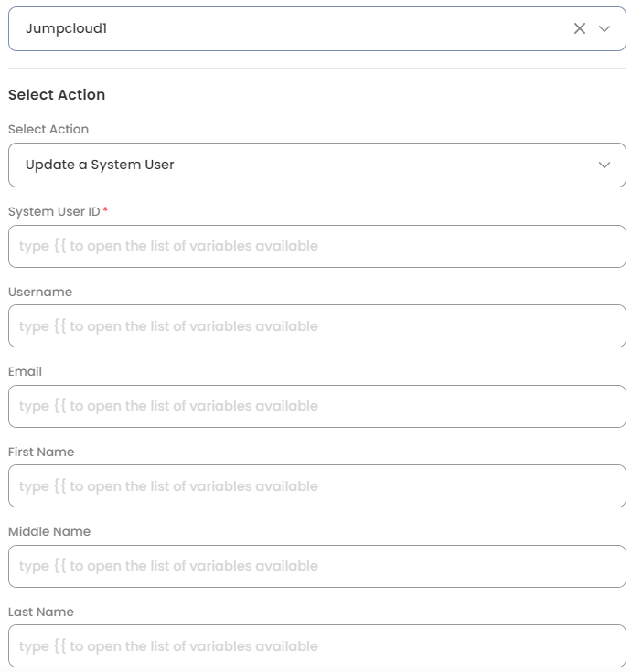This screenshot has height=672, width=631.
Task: Select the Email input box
Action: [316, 406]
